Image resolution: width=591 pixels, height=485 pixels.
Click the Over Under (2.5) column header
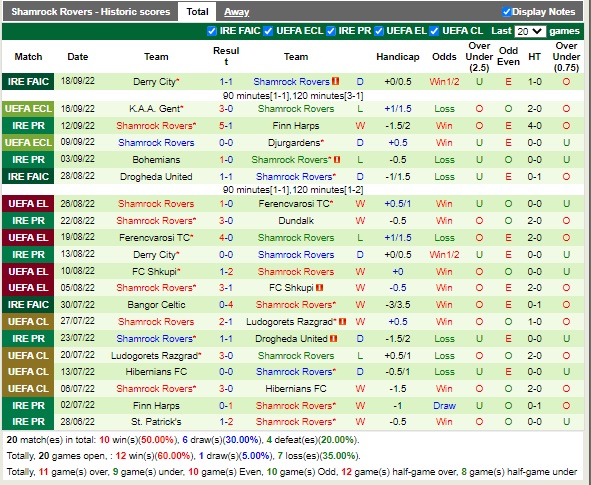point(479,57)
